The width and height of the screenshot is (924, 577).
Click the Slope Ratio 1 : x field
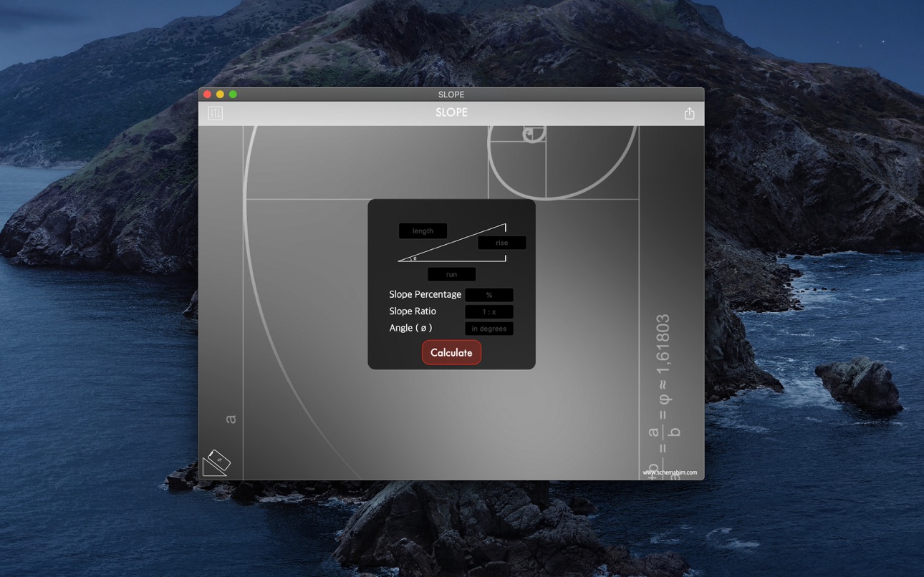[489, 311]
